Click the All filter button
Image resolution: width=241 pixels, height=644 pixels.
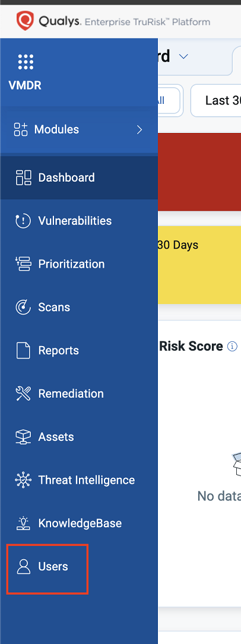[167, 101]
